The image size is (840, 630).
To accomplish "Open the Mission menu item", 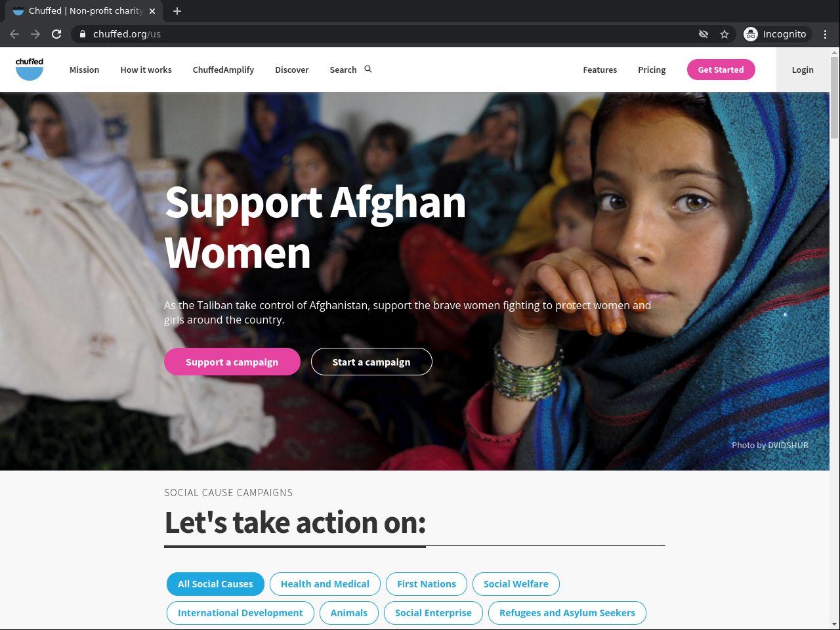I will (84, 70).
